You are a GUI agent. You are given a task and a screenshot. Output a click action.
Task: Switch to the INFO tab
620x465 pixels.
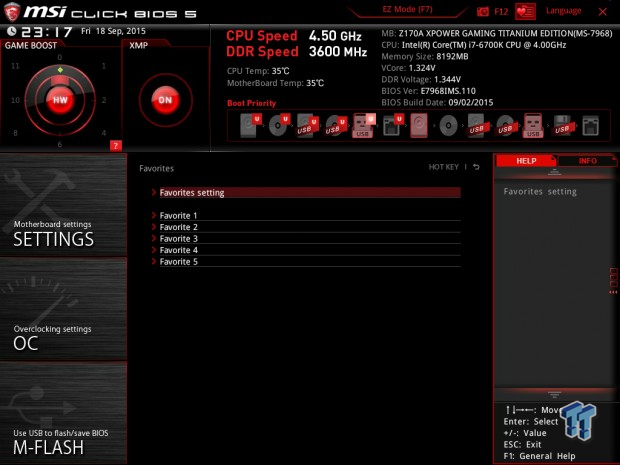pyautogui.click(x=587, y=161)
